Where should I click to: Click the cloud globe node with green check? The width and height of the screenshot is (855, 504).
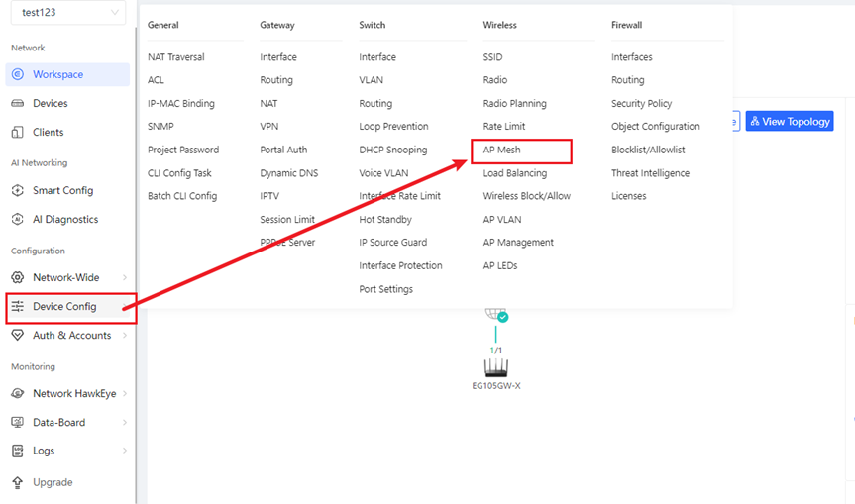click(496, 315)
